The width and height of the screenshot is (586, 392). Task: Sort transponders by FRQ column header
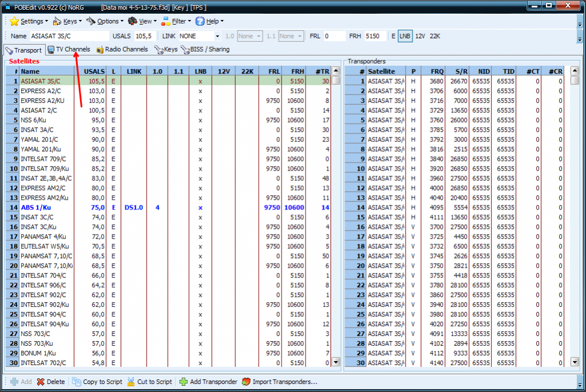(433, 72)
